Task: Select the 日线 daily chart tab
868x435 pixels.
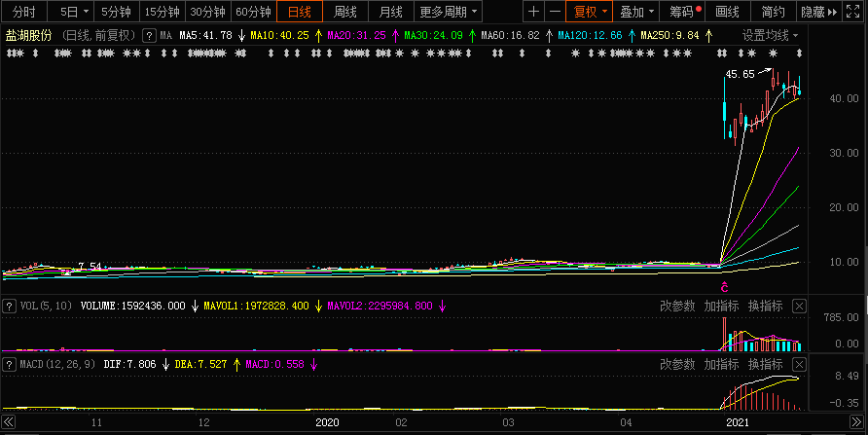Action: click(300, 12)
